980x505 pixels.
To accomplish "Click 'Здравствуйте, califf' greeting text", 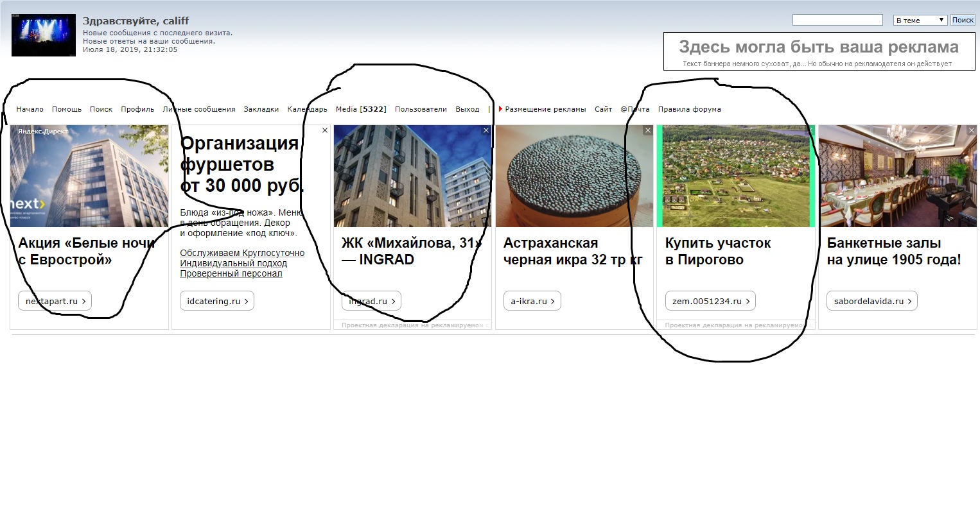I will (x=136, y=21).
